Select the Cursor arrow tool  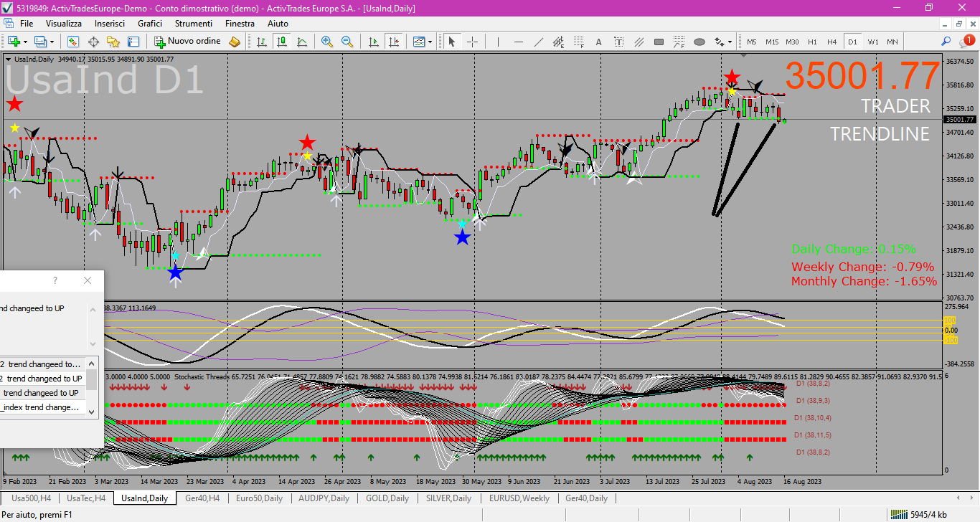click(x=452, y=42)
